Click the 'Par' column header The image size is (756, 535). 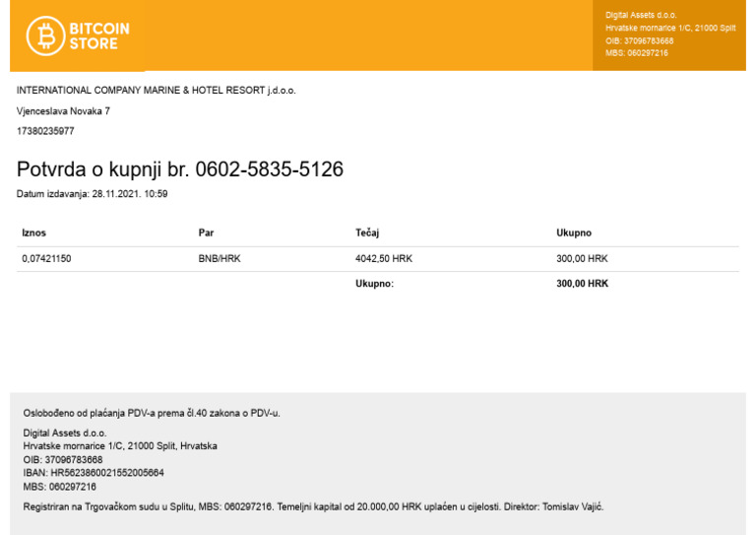[x=206, y=233]
